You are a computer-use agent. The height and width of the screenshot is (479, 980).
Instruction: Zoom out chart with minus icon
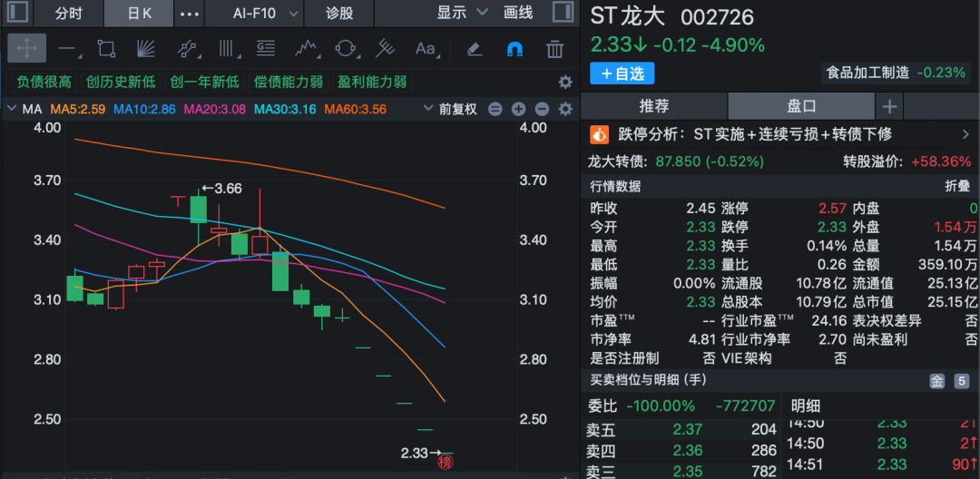[542, 109]
